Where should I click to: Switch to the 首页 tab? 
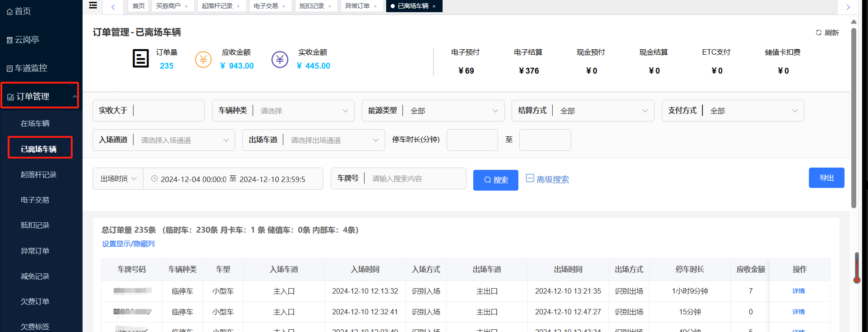(x=139, y=6)
